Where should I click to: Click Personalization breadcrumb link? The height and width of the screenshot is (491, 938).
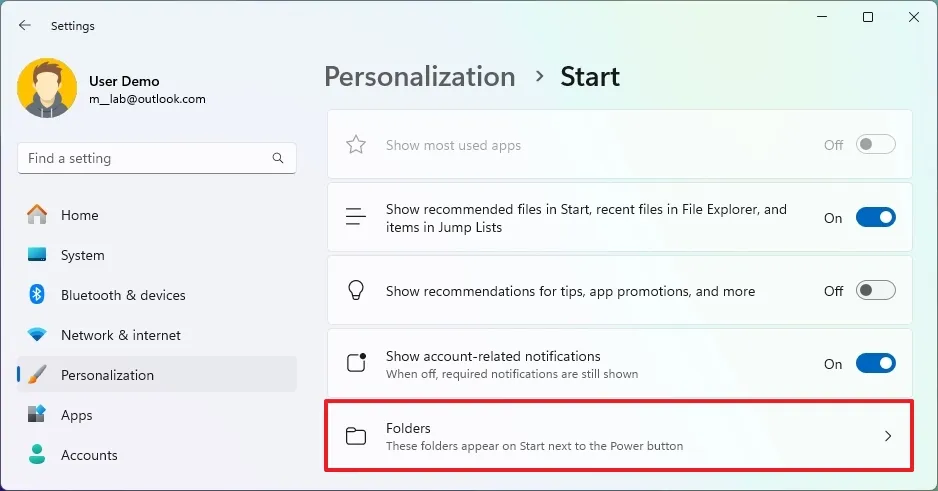click(420, 77)
